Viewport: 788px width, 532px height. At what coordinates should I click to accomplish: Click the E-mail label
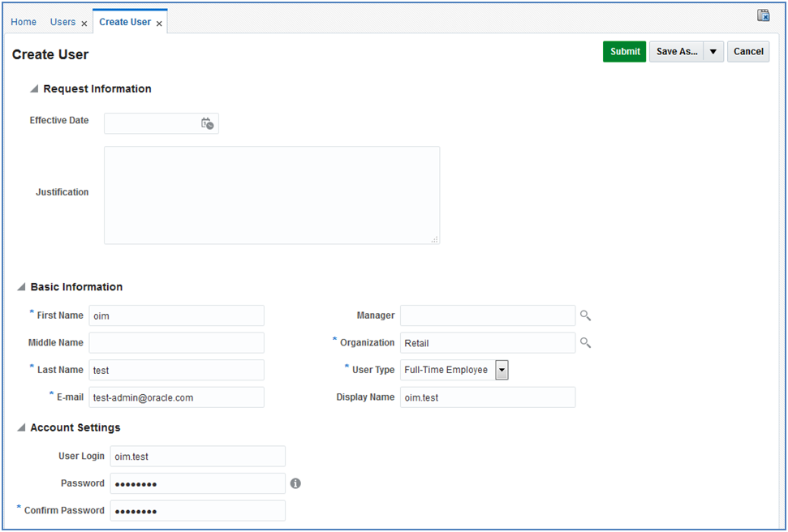point(70,397)
